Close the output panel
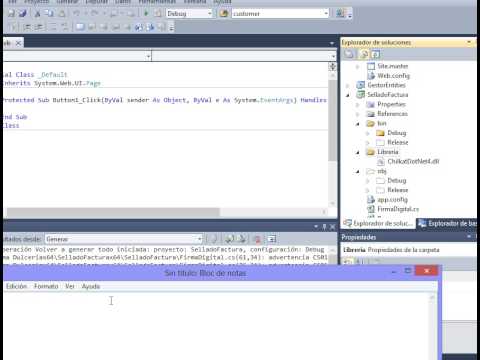The height and width of the screenshot is (360, 480). coord(332,227)
